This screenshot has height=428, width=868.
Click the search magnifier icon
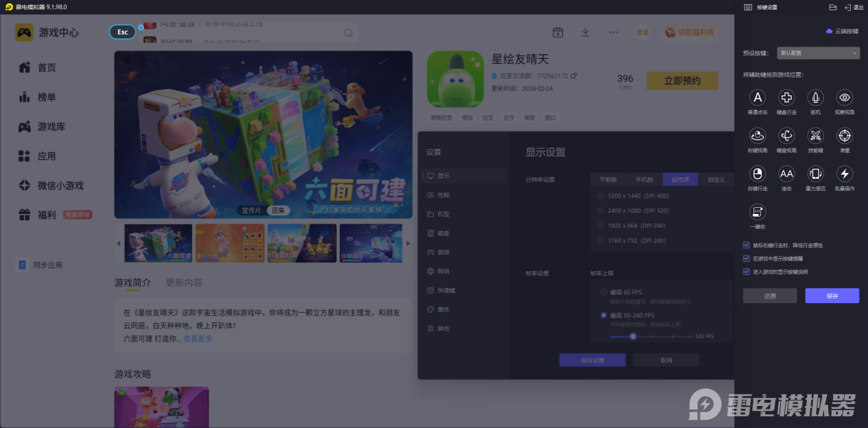point(349,33)
